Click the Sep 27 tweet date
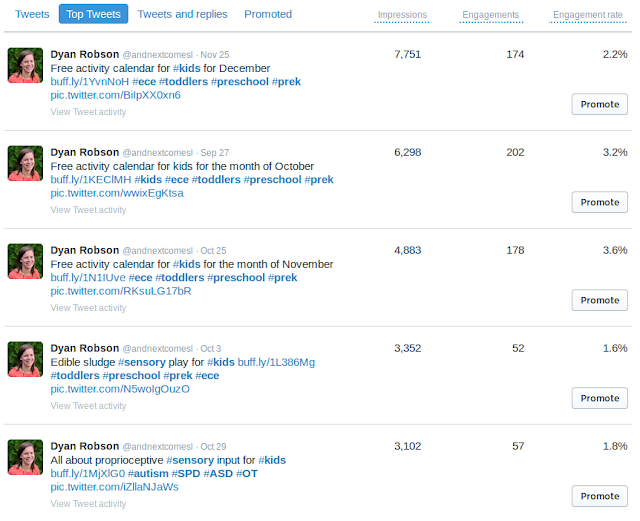Image resolution: width=640 pixels, height=521 pixels. pos(215,153)
